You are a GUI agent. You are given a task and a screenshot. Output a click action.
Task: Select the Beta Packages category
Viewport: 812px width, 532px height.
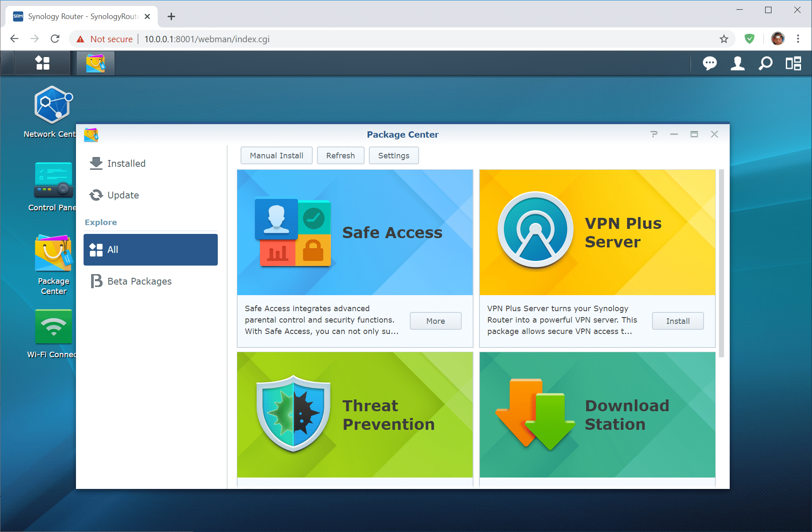(x=140, y=280)
